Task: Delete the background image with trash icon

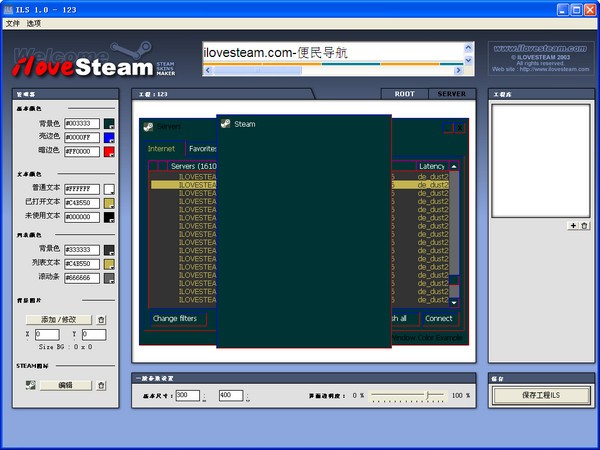Action: tap(101, 320)
